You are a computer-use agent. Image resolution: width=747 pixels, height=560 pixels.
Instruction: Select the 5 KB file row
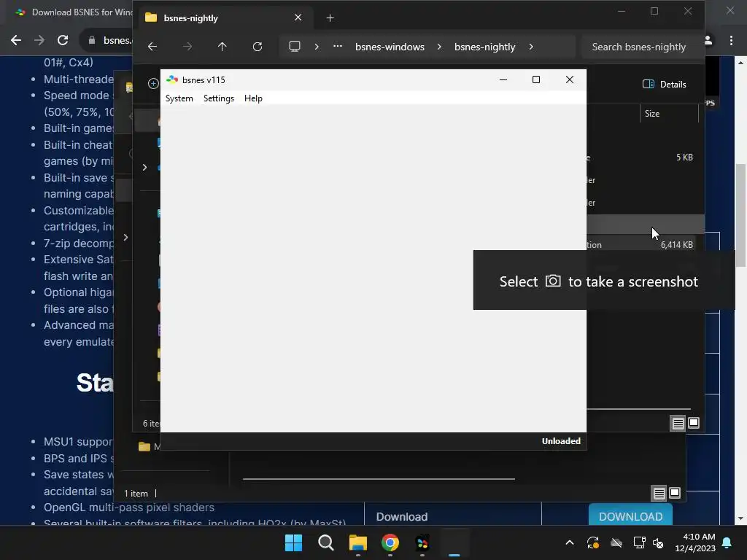coord(646,157)
